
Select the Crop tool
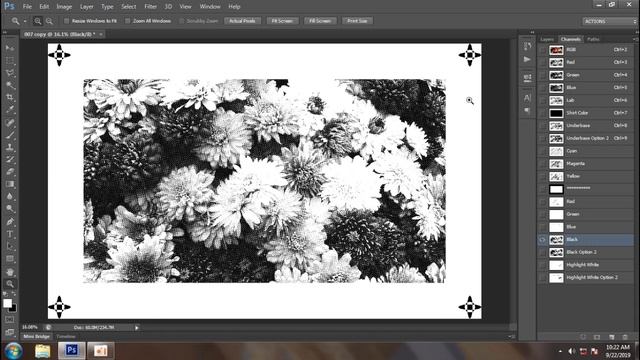click(10, 98)
